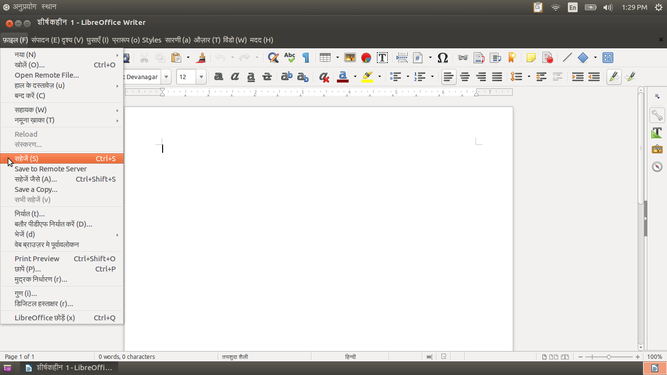
Task: Choose Save a Copy menu entry
Action: point(62,190)
